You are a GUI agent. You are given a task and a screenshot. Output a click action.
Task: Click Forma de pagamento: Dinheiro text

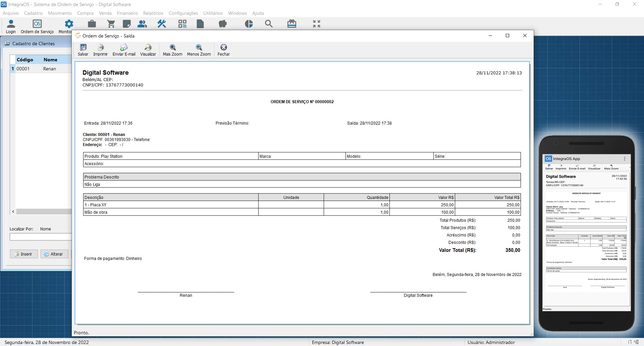tap(113, 259)
